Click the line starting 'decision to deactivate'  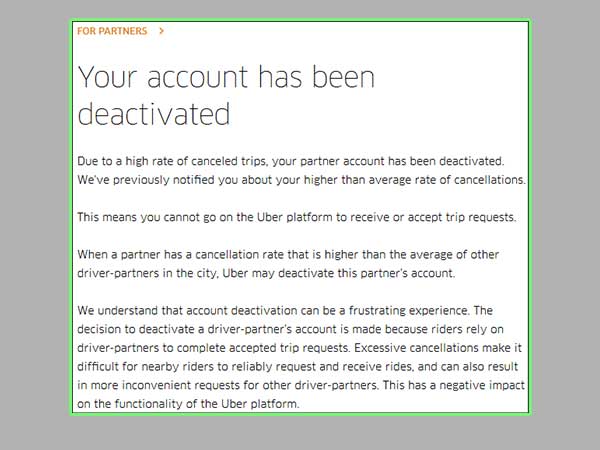tap(290, 329)
